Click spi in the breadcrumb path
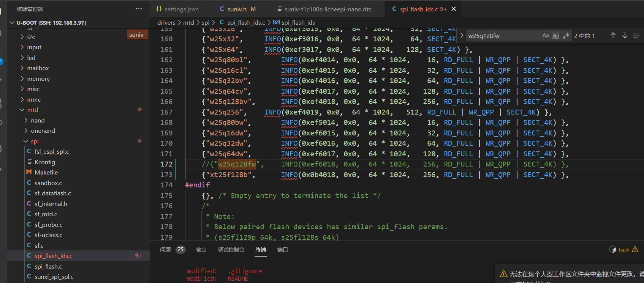 (x=206, y=23)
